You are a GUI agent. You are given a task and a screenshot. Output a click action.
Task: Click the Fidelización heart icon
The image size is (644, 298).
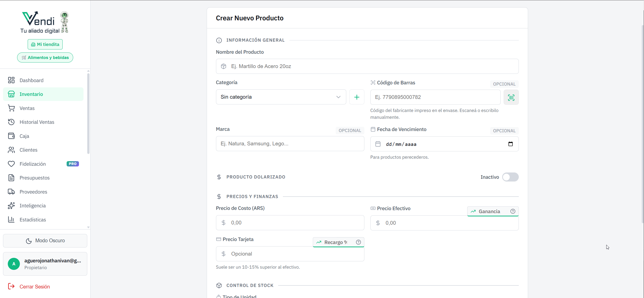[11, 164]
